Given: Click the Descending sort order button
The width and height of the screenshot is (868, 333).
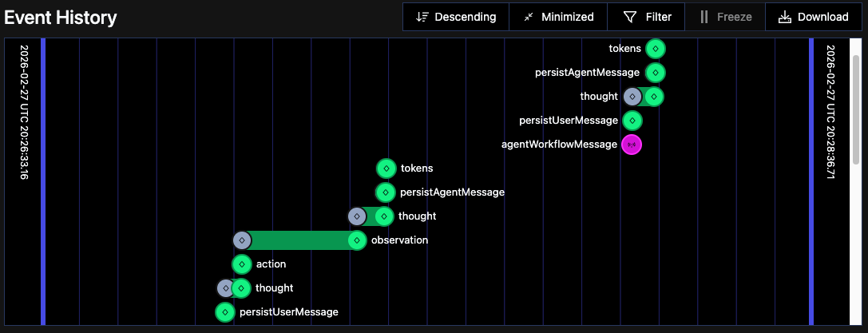Looking at the screenshot, I should (x=455, y=17).
